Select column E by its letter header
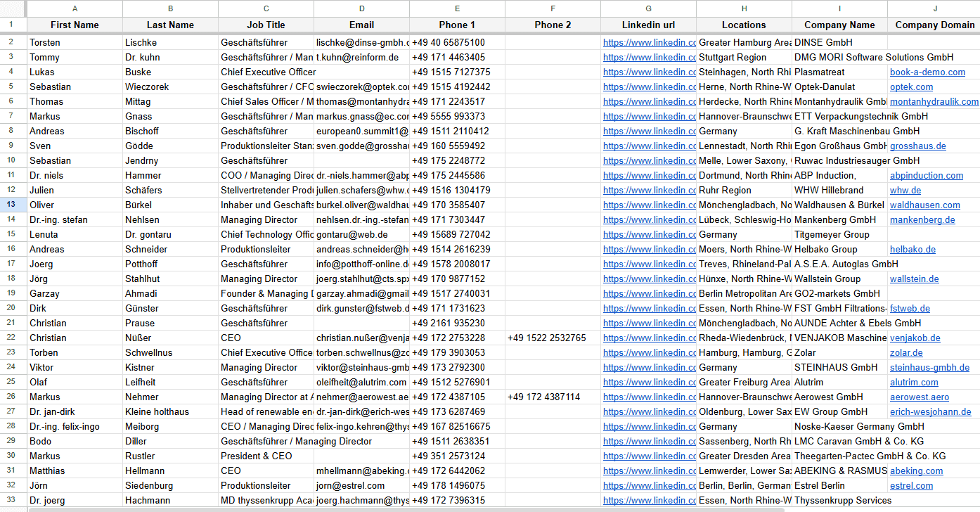The height and width of the screenshot is (512, 980). [x=457, y=8]
